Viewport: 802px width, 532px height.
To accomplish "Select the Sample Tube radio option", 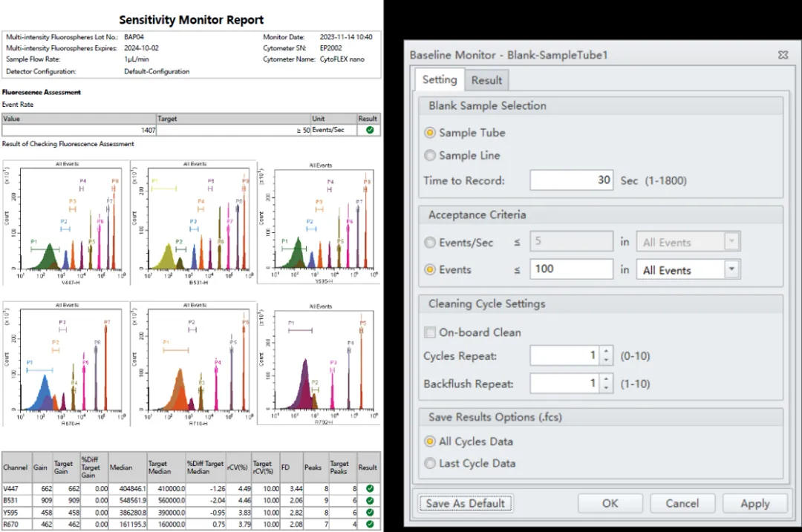I will coord(430,133).
